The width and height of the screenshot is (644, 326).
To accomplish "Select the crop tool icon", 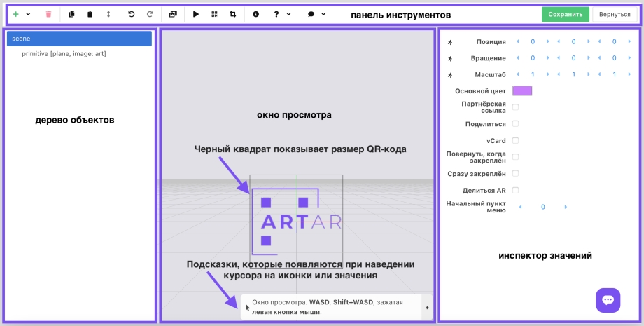I will [x=233, y=14].
